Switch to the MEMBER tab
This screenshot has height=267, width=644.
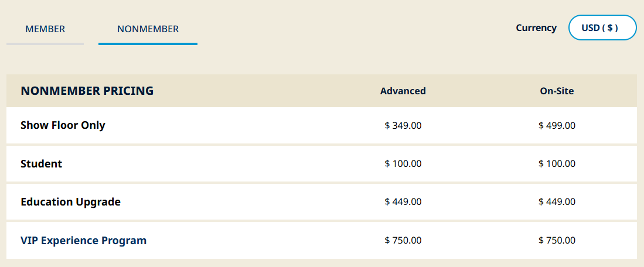tap(45, 29)
